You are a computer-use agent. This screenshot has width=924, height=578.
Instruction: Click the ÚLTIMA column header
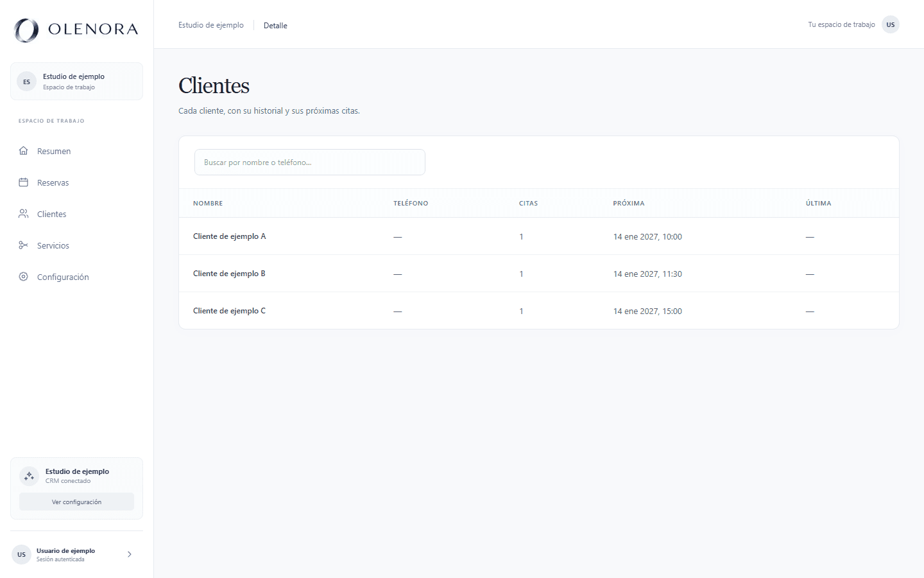[x=819, y=203]
